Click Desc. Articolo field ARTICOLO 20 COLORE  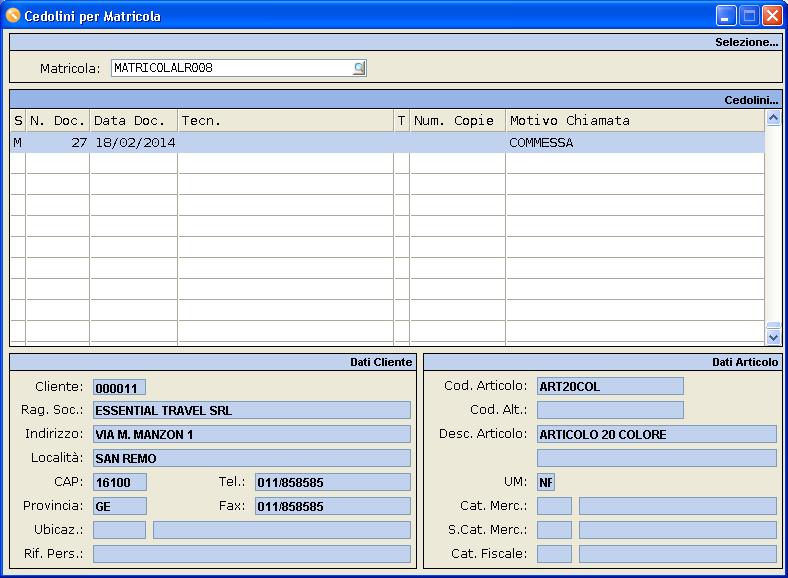[x=657, y=434]
